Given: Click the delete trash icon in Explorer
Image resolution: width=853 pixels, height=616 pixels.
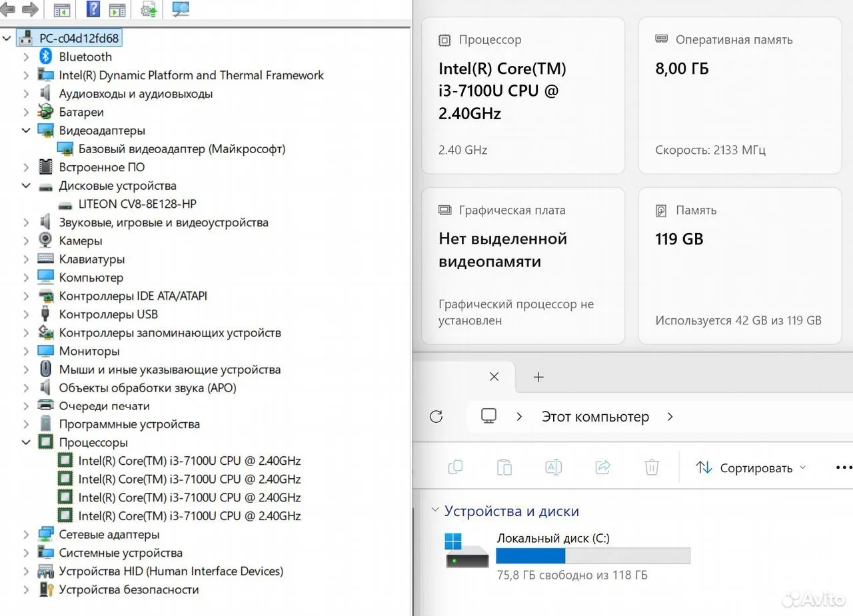Looking at the screenshot, I should pyautogui.click(x=652, y=467).
